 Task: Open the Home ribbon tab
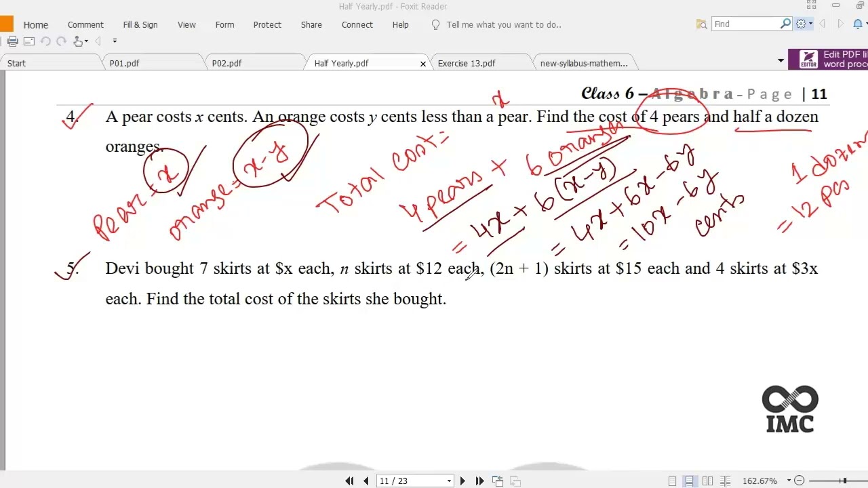36,24
